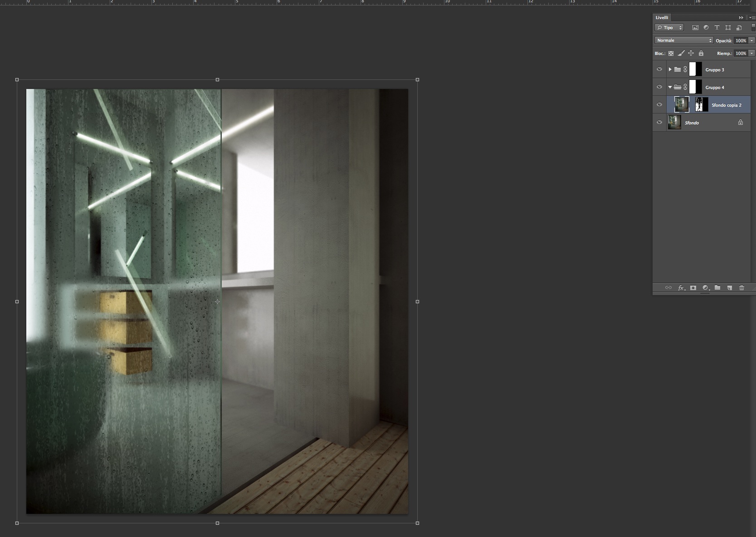Image resolution: width=756 pixels, height=537 pixels.
Task: Add a layer mask using panel footer
Action: pos(693,288)
